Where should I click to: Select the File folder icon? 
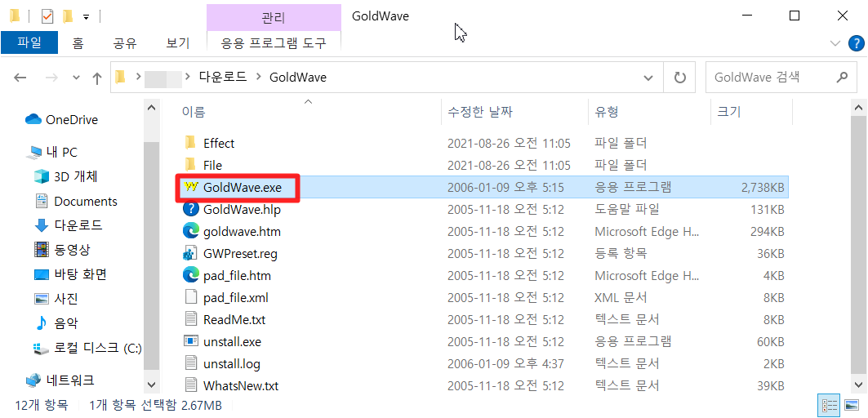point(191,165)
